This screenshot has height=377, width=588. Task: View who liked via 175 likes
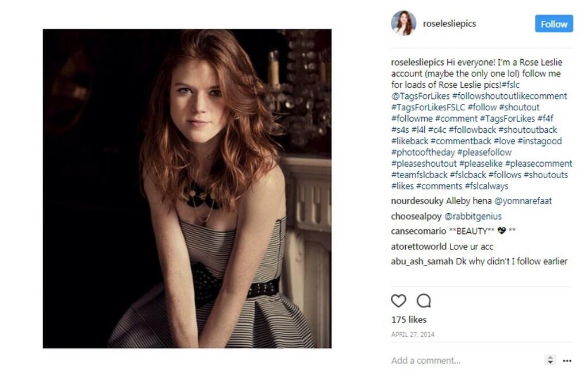409,320
